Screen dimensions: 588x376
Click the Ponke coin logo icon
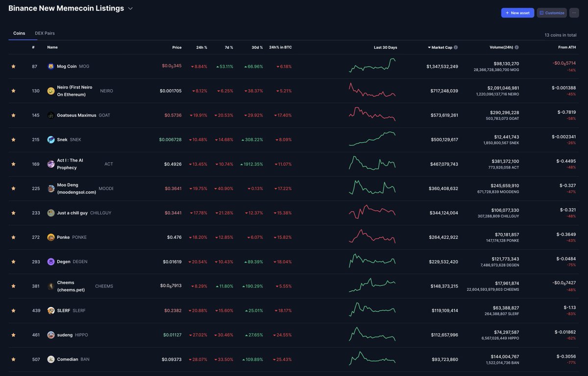[50, 237]
